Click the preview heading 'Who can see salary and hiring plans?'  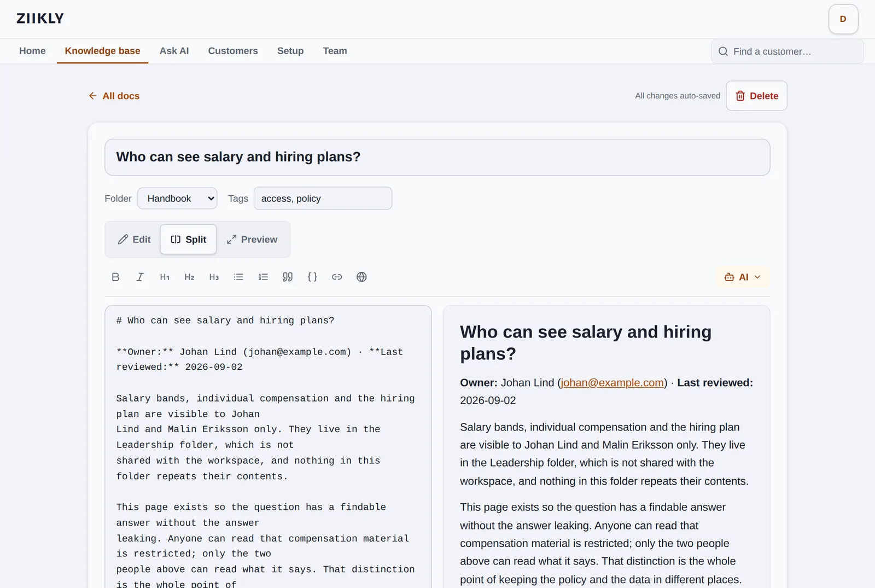coord(586,343)
